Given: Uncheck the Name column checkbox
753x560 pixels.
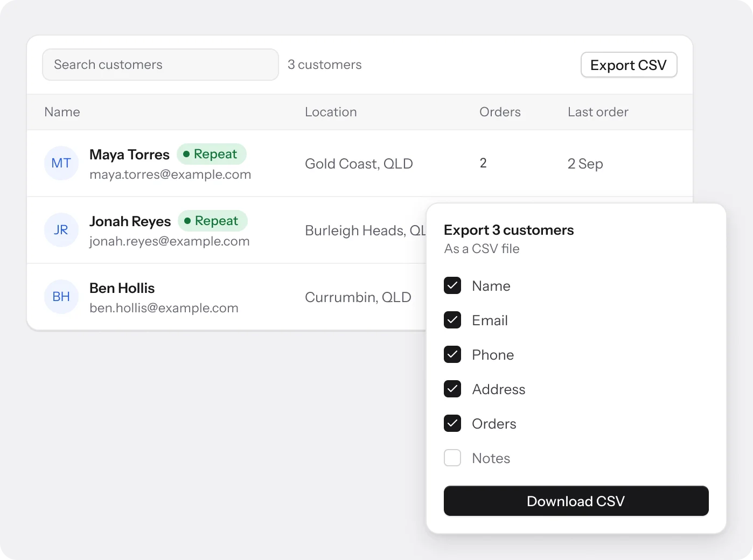Looking at the screenshot, I should tap(452, 285).
